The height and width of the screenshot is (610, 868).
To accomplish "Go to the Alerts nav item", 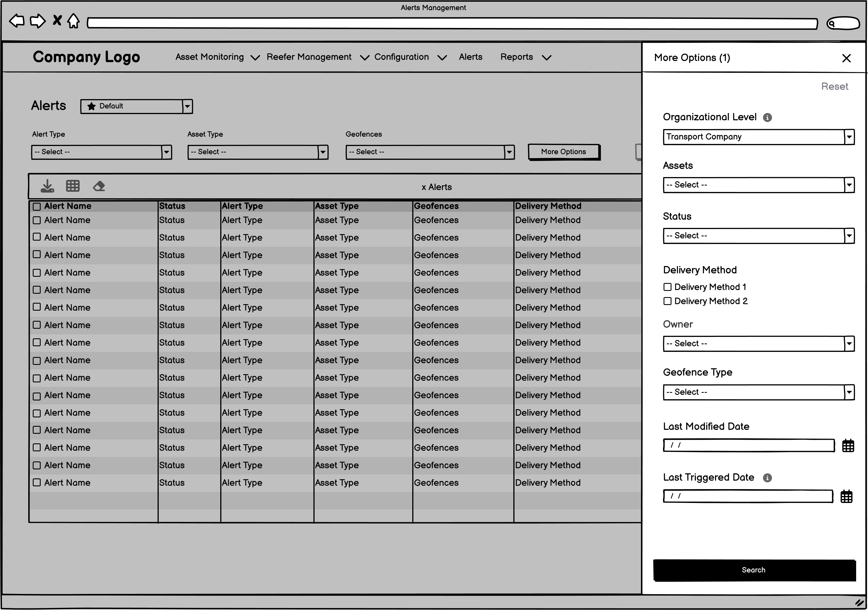I will point(470,57).
